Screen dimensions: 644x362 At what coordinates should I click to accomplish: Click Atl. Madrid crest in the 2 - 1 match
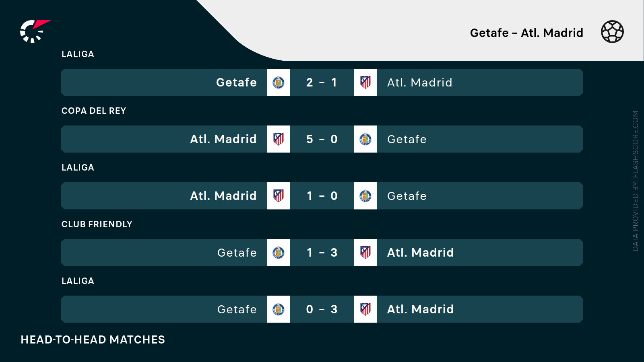coord(365,82)
